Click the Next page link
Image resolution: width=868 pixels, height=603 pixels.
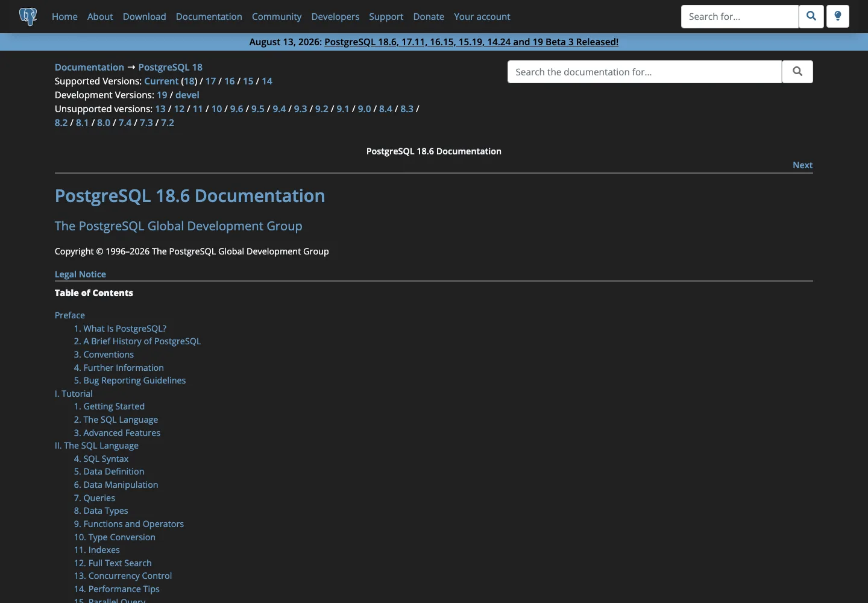[x=803, y=165]
